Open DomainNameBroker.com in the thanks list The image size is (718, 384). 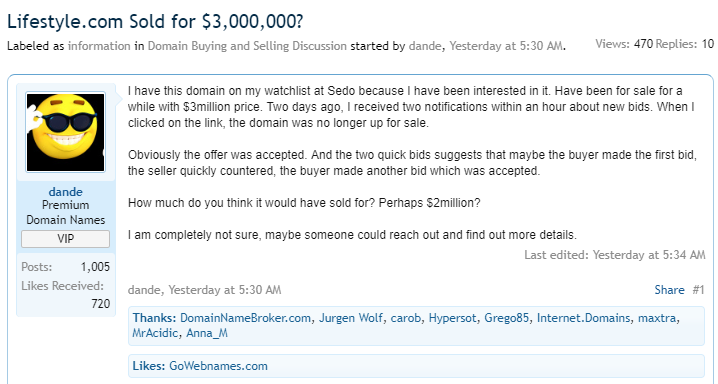(245, 318)
